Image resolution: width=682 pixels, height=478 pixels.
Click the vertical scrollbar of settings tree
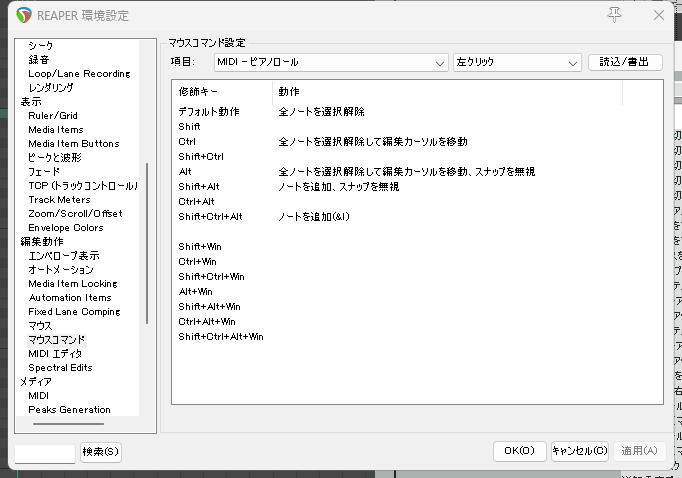point(147,244)
